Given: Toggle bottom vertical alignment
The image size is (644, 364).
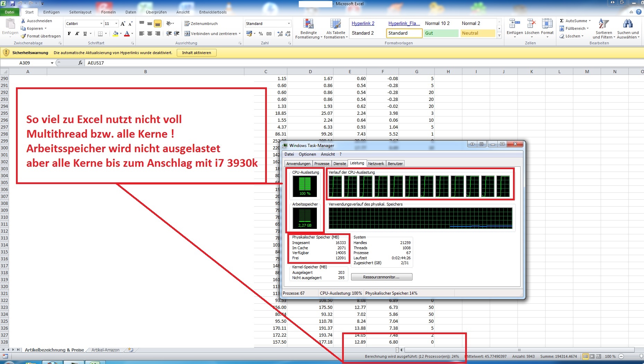Looking at the screenshot, I should (157, 24).
